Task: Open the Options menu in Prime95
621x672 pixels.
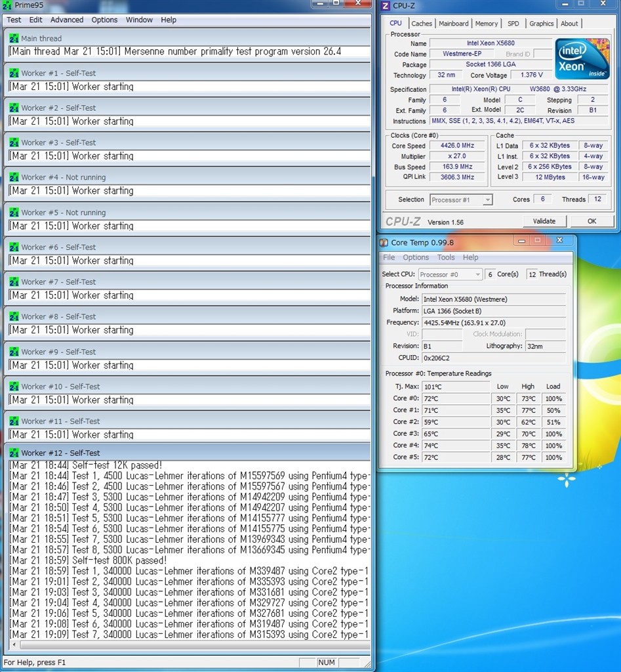Action: pyautogui.click(x=104, y=20)
